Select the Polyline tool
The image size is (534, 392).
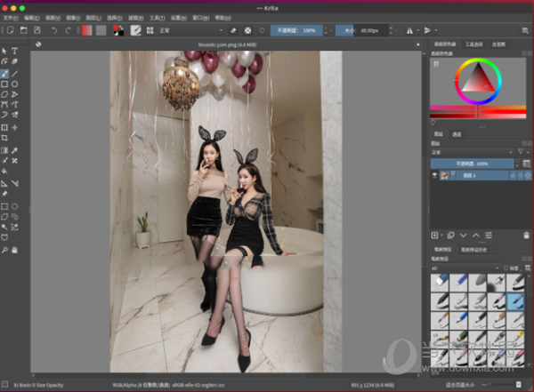pyautogui.click(x=14, y=94)
